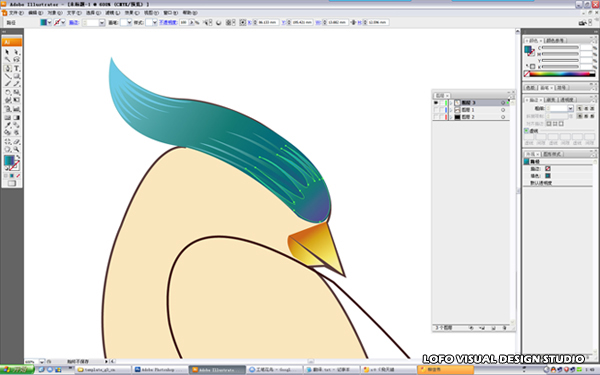
Task: Toggle visibility eye of layer 3
Action: click(x=436, y=103)
